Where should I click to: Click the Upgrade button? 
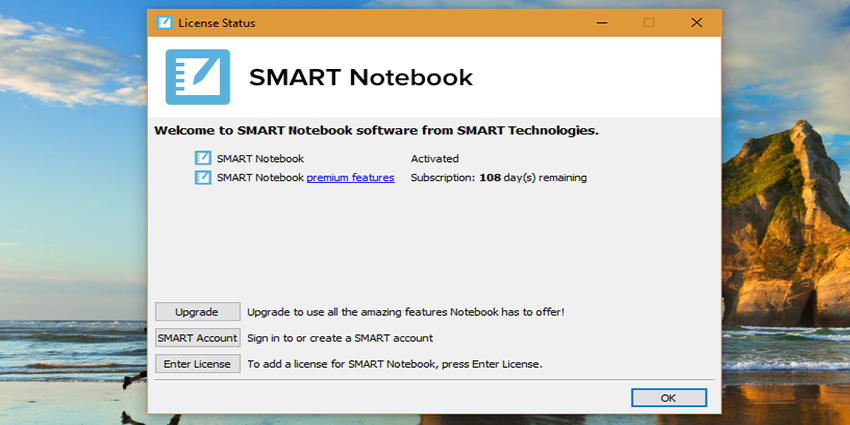(x=197, y=312)
